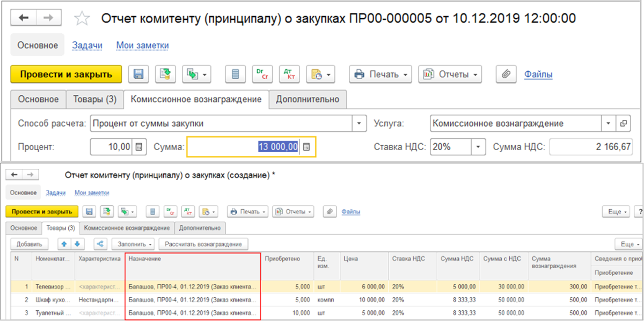Screen dimensions: 644x321
Task: Open the Заполнить dropdown button
Action: 133,244
